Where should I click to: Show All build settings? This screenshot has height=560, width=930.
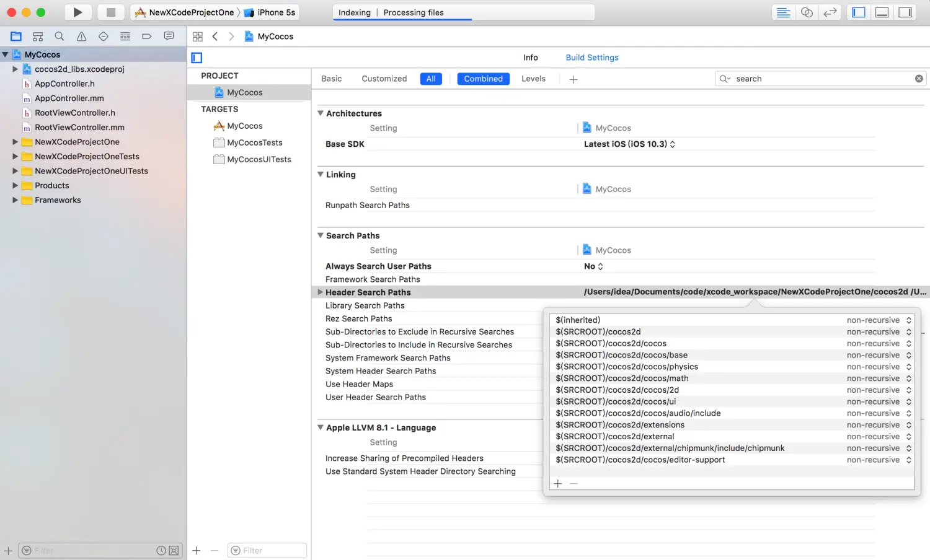click(x=431, y=79)
